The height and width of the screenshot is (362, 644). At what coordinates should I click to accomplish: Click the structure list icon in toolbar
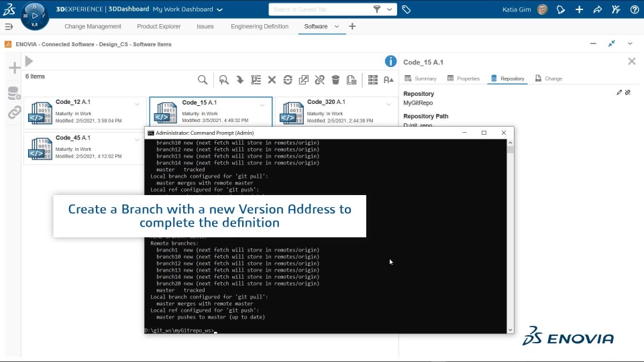click(256, 80)
